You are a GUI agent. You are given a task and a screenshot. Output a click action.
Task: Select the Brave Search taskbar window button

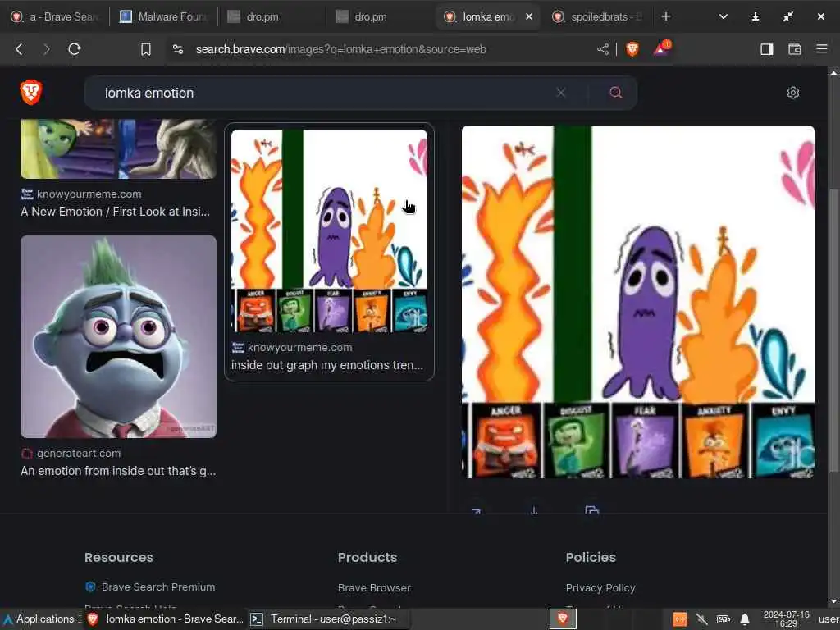164,619
